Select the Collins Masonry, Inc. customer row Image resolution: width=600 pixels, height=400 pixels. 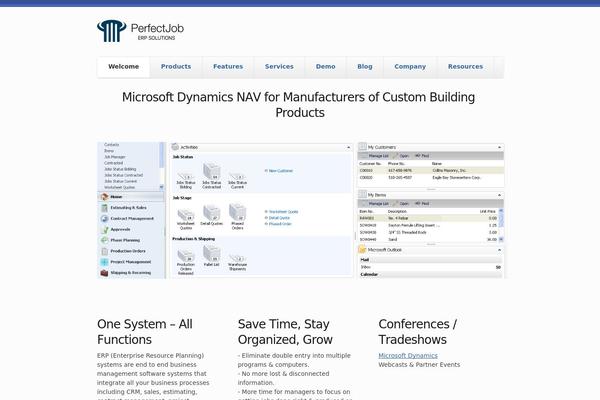431,171
